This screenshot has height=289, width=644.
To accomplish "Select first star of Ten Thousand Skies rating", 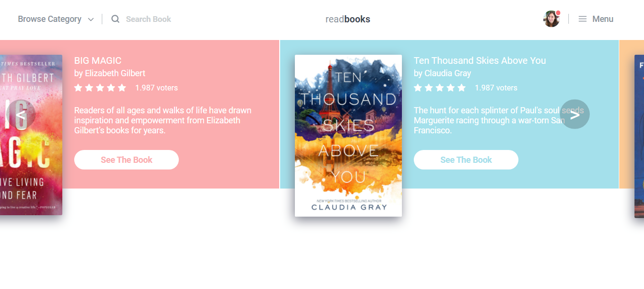I will click(x=418, y=88).
